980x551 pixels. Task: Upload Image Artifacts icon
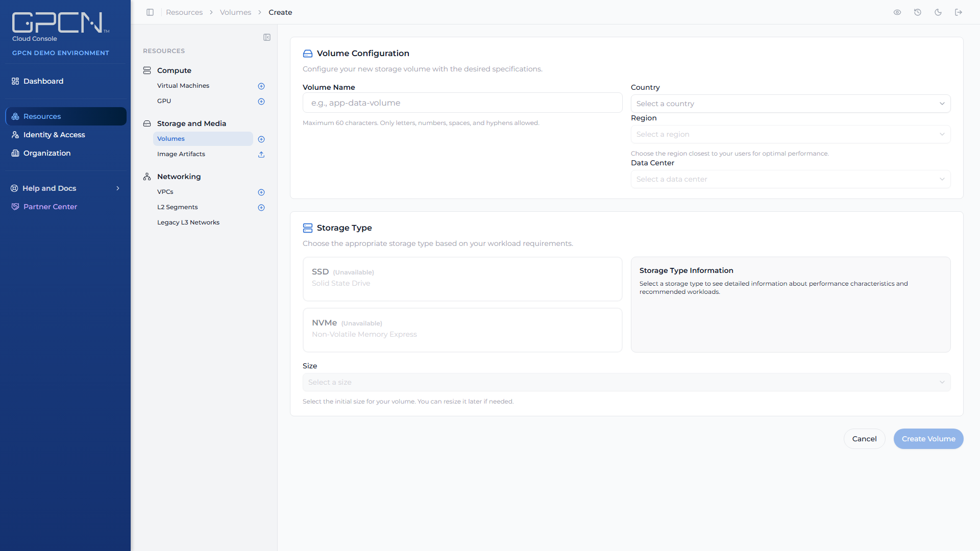(x=261, y=155)
